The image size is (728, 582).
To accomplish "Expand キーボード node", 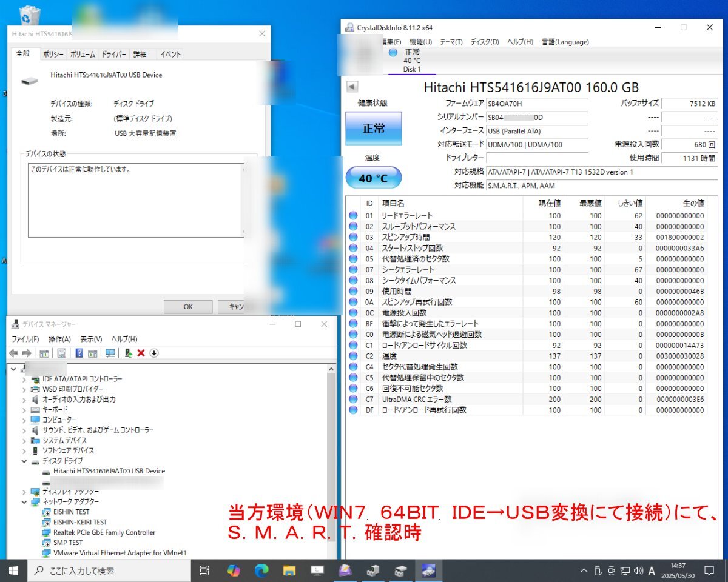I will click(24, 410).
